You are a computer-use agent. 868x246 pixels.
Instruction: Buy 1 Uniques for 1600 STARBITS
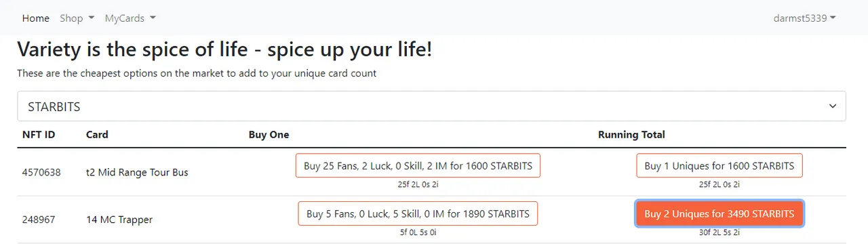click(x=719, y=166)
